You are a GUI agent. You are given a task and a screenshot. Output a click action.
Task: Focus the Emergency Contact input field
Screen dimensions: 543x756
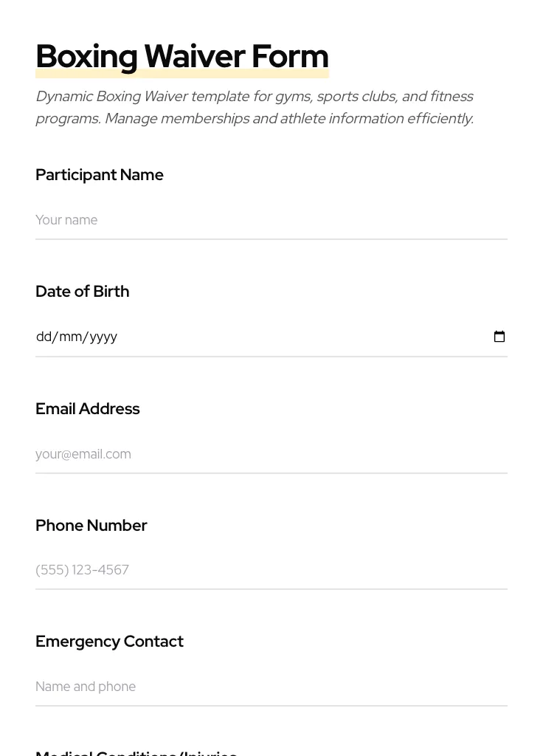271,687
